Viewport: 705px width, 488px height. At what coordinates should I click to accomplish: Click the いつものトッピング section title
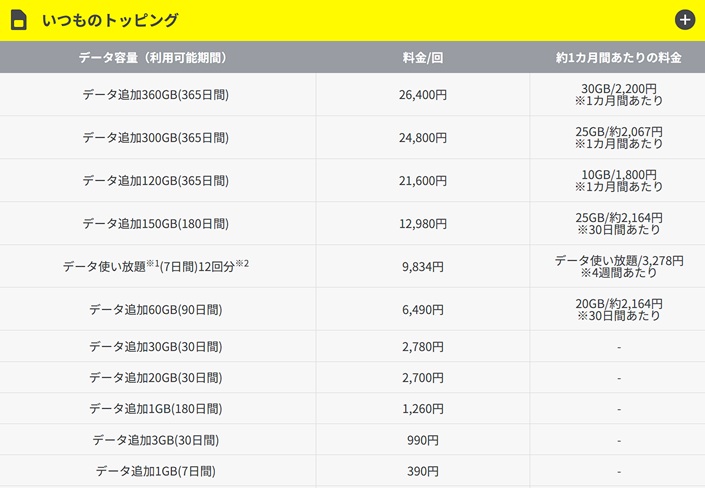pyautogui.click(x=110, y=20)
